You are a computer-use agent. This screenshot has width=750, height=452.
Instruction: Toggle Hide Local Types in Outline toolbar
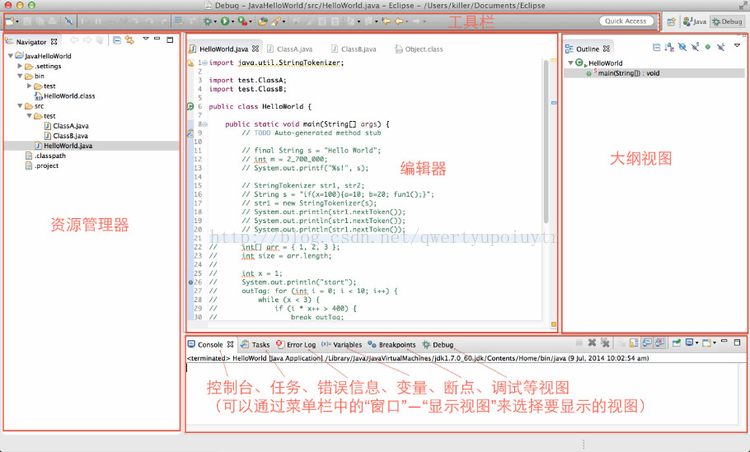tap(721, 47)
